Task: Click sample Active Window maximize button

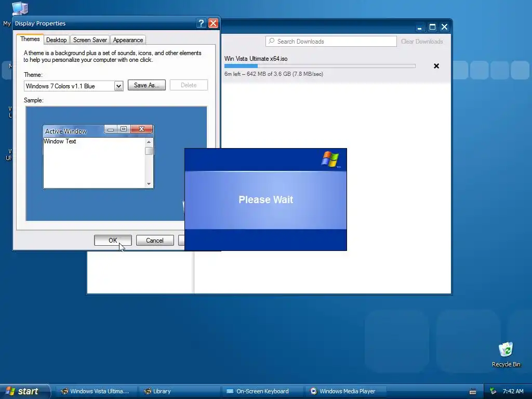Action: pyautogui.click(x=124, y=129)
